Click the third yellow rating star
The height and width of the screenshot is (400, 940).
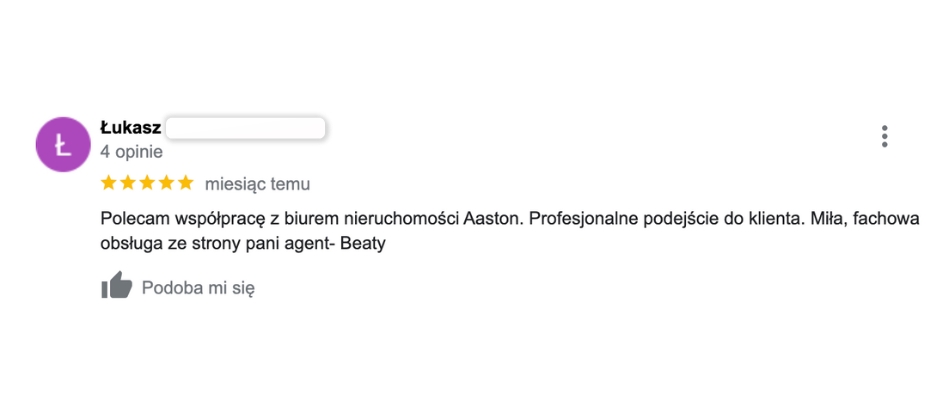(147, 183)
